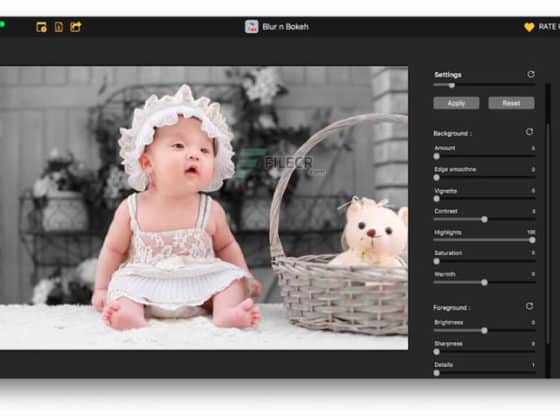Click the yellow save-document toolbar icon
This screenshot has height=420, width=560.
[x=59, y=27]
